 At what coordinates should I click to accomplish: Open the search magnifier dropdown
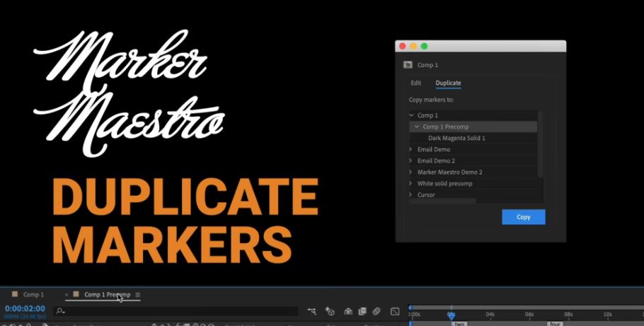coord(60,311)
